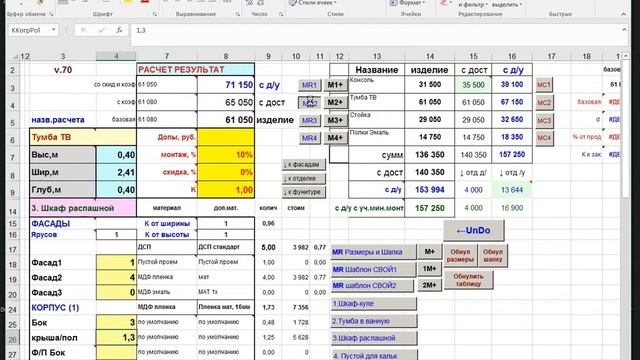Click the MC1 button
Image resolution: width=640 pixels, height=360 pixels.
[x=544, y=85]
